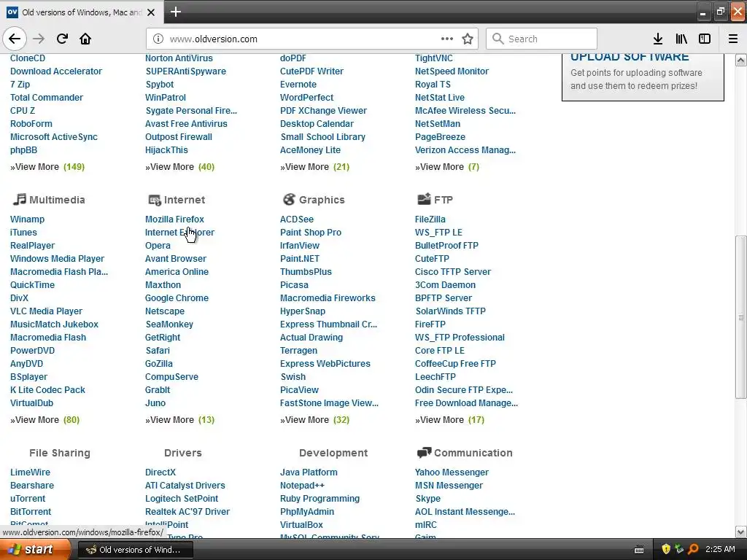This screenshot has height=560, width=747.
Task: View more Graphics software (32)
Action: click(314, 420)
